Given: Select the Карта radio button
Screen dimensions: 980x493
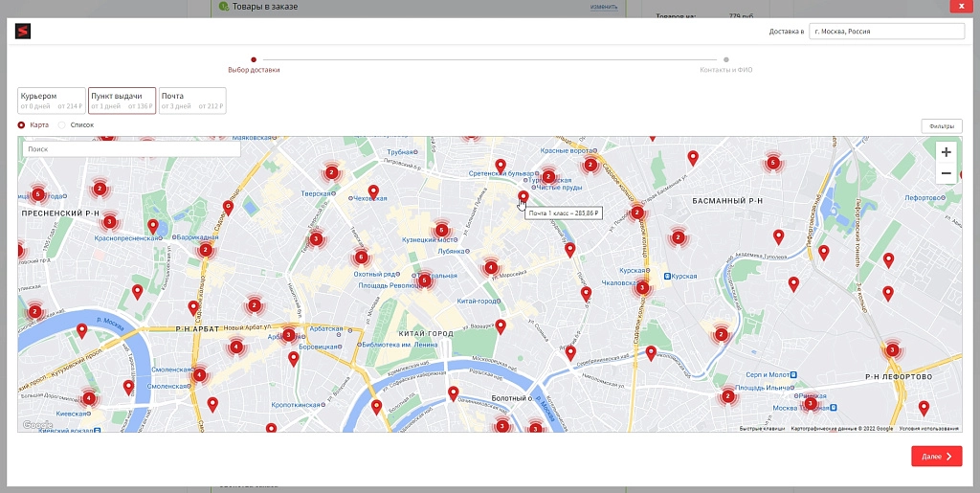Looking at the screenshot, I should point(21,125).
